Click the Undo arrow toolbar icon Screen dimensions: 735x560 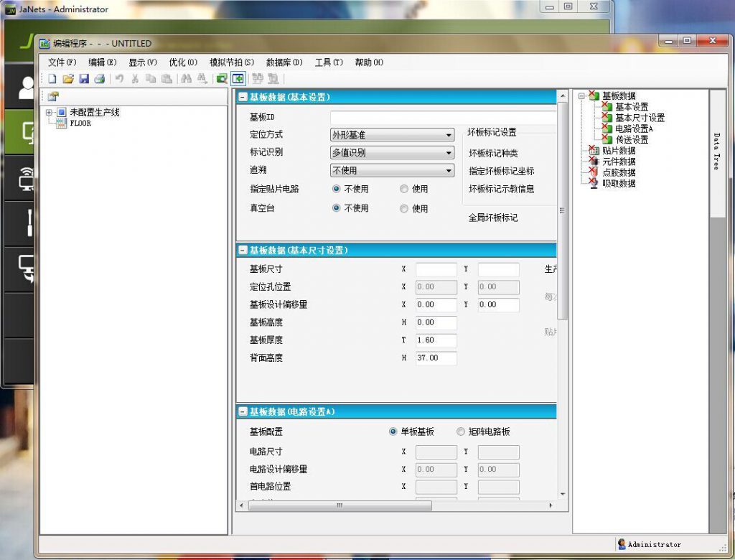coord(120,79)
